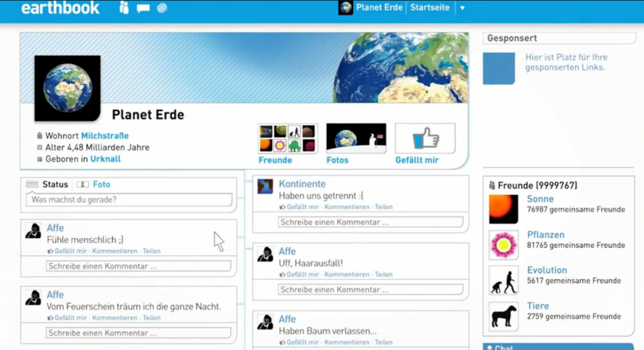Open the globe notifications icon in header
Screen dimensions: 644x350
(162, 8)
